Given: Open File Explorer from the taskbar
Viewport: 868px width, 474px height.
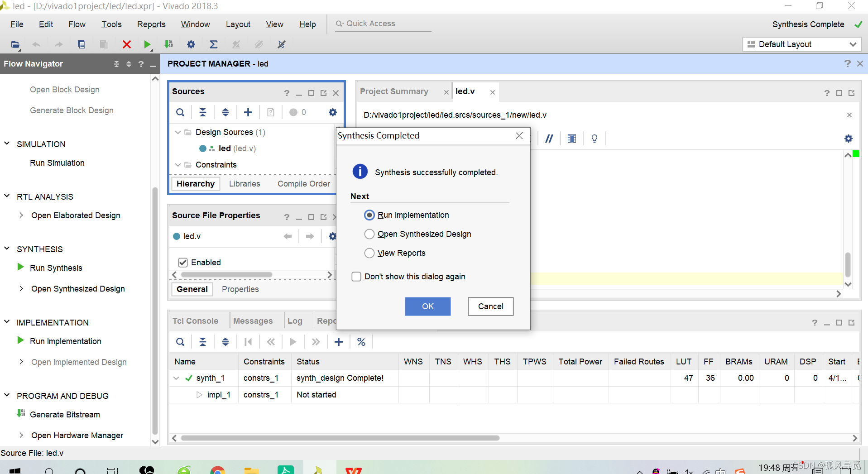Looking at the screenshot, I should click(251, 470).
